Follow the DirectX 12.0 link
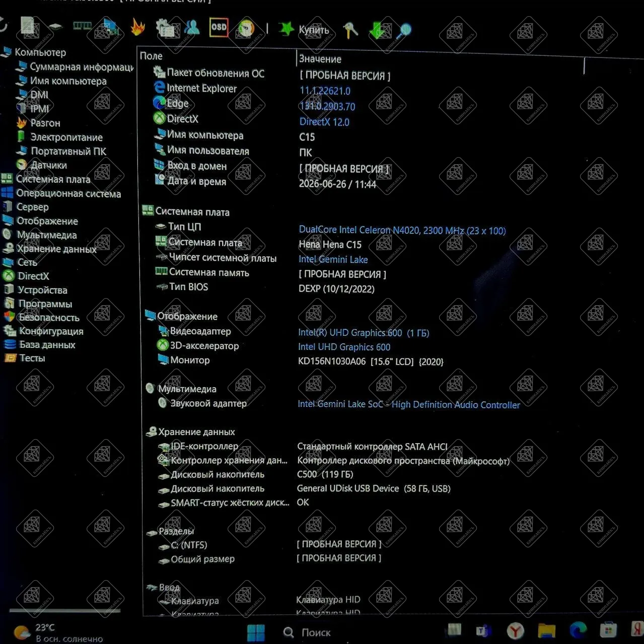The height and width of the screenshot is (644, 644). [324, 122]
